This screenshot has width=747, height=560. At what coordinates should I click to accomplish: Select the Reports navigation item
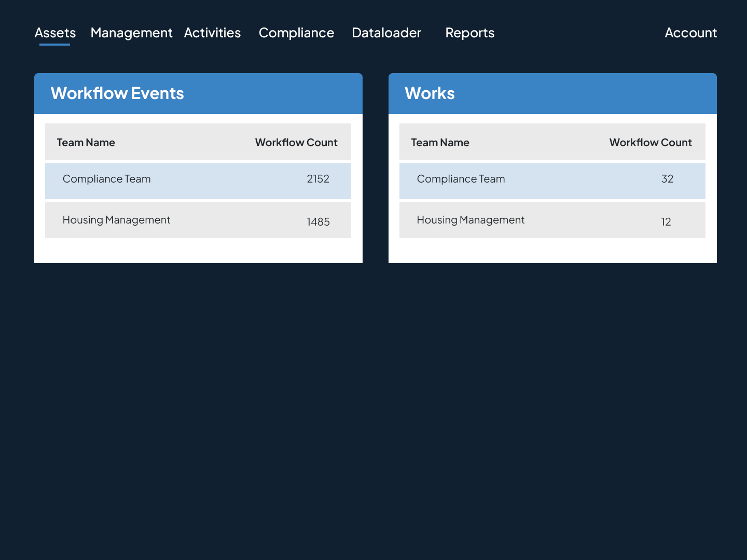470,33
